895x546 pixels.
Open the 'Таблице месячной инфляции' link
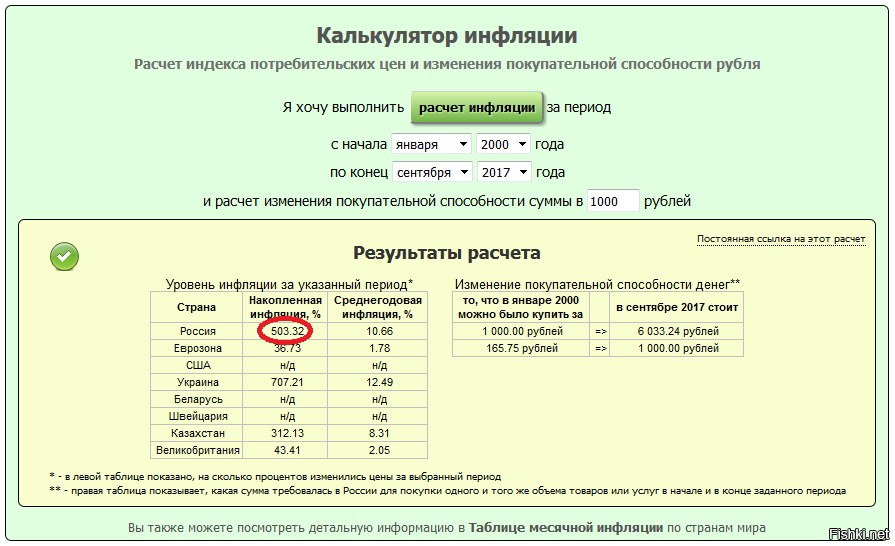click(565, 527)
